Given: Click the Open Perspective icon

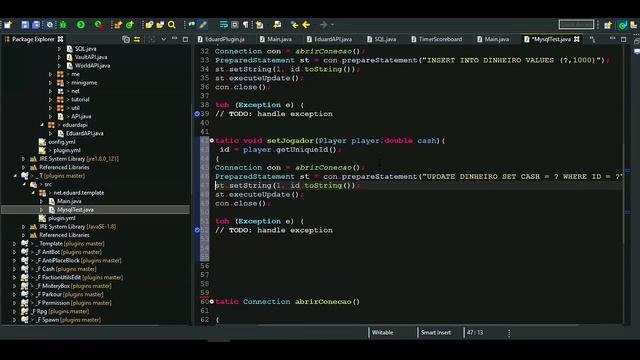Looking at the screenshot, I should 608,25.
